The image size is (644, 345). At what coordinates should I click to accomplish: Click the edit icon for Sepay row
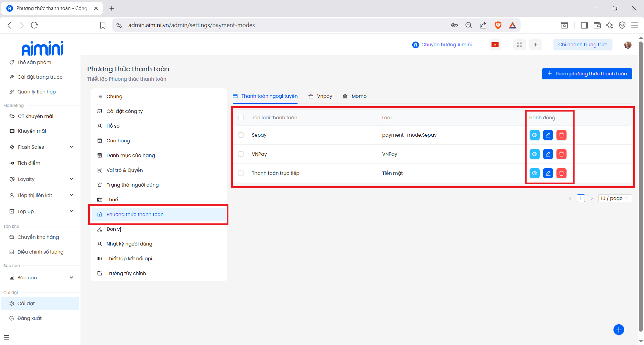click(x=548, y=135)
